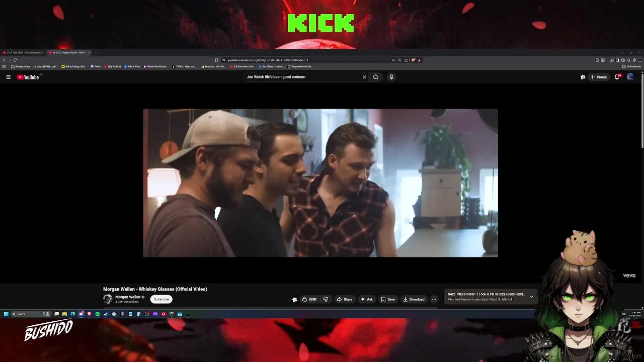The image size is (644, 362).
Task: Toggle the browser sidebar panel
Action: click(x=617, y=60)
